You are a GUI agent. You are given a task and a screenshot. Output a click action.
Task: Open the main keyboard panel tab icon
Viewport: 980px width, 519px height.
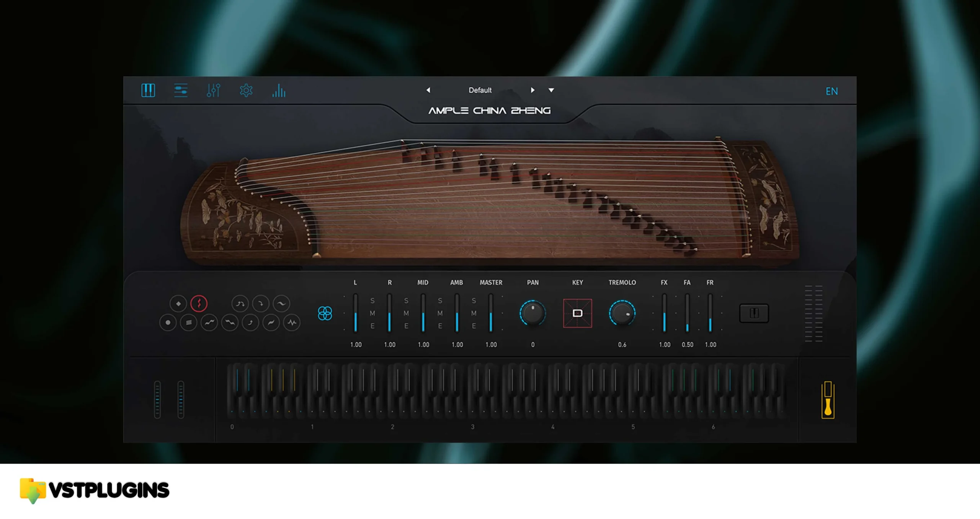tap(148, 91)
